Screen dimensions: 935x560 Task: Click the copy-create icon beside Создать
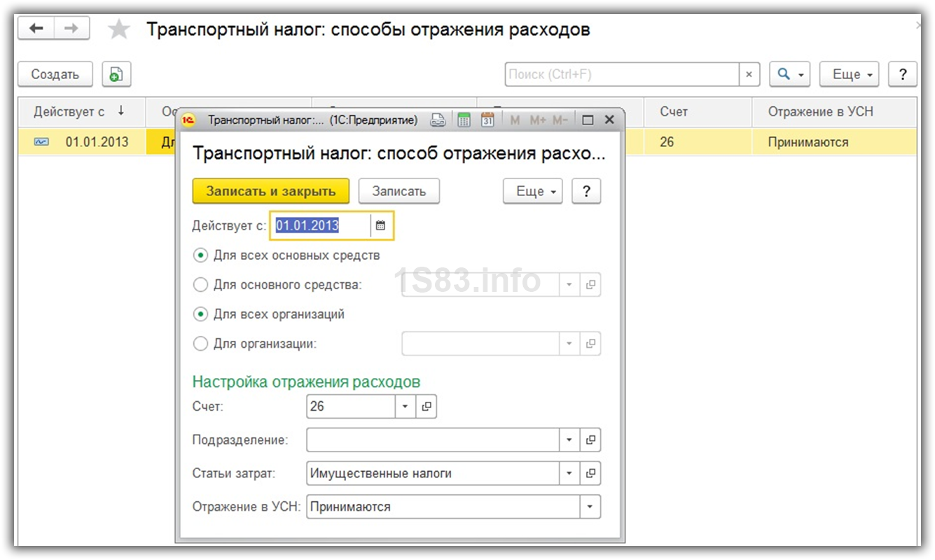[116, 74]
